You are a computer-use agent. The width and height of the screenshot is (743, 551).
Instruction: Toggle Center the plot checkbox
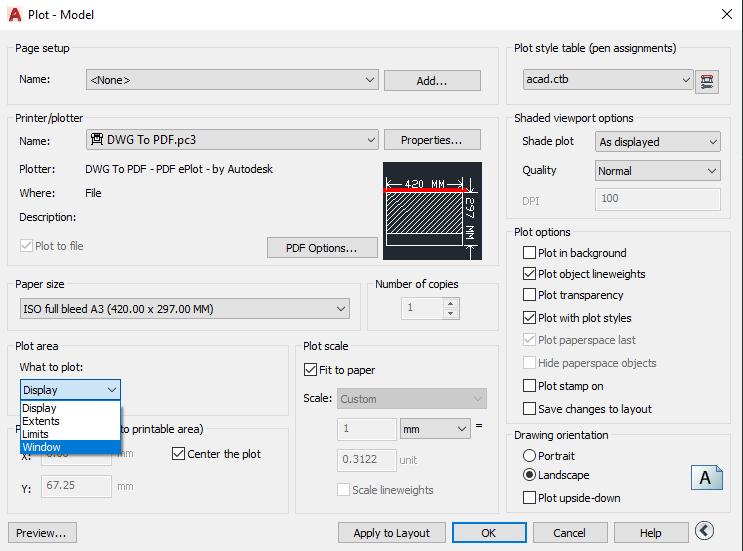point(178,453)
